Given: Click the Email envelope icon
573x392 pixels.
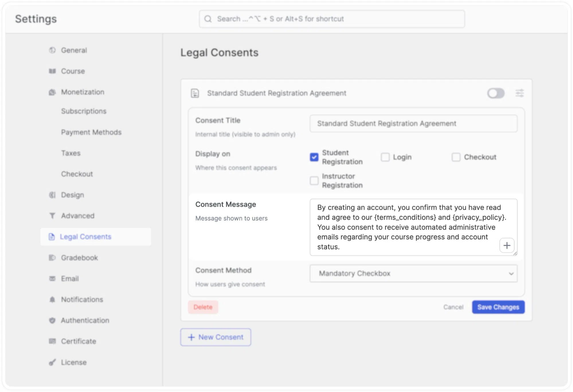Looking at the screenshot, I should pos(52,278).
